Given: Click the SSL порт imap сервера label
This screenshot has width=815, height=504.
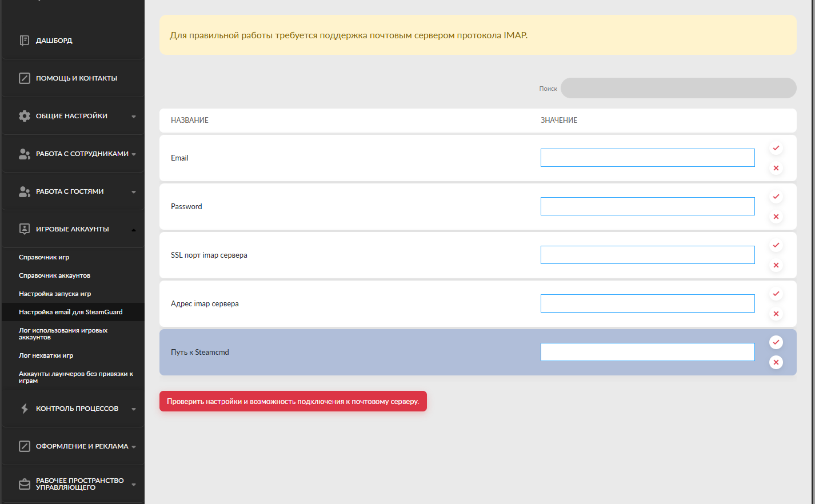Looking at the screenshot, I should (x=209, y=255).
